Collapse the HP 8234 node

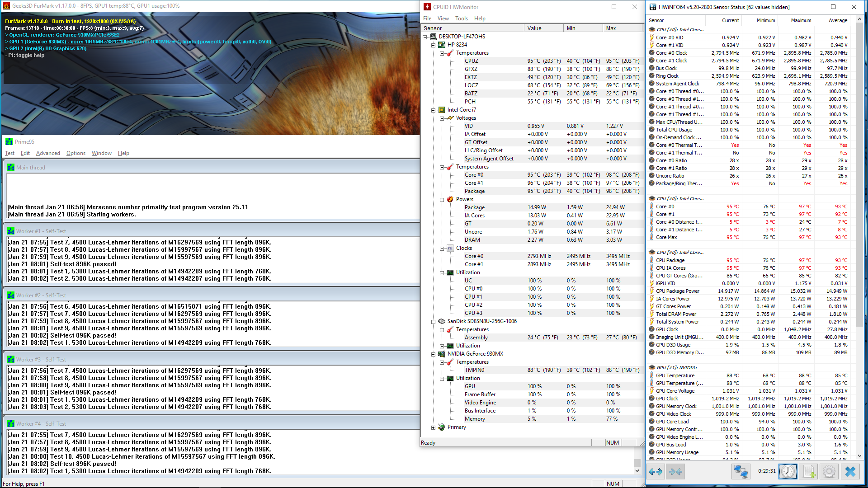click(x=433, y=45)
